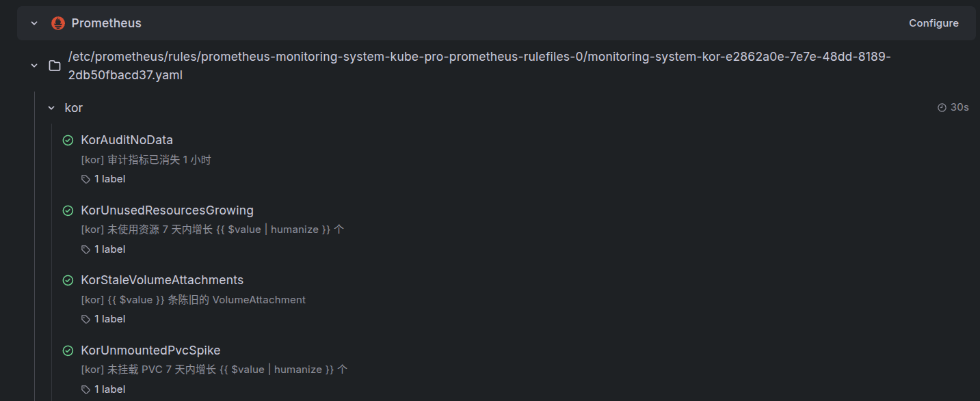The height and width of the screenshot is (401, 980).
Task: Open the KorUnusedResourcesGrowing alert rule
Action: [x=167, y=210]
